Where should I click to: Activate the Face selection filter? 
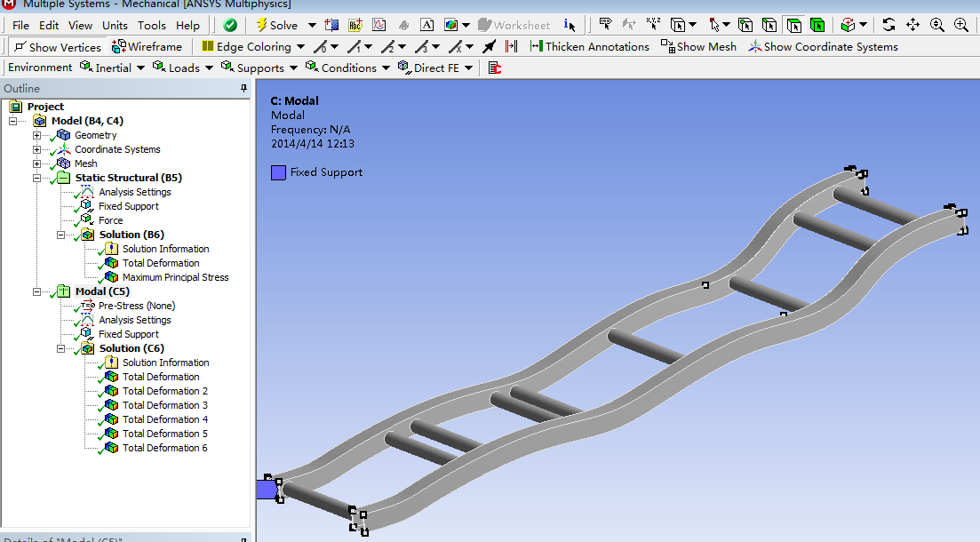pyautogui.click(x=794, y=25)
